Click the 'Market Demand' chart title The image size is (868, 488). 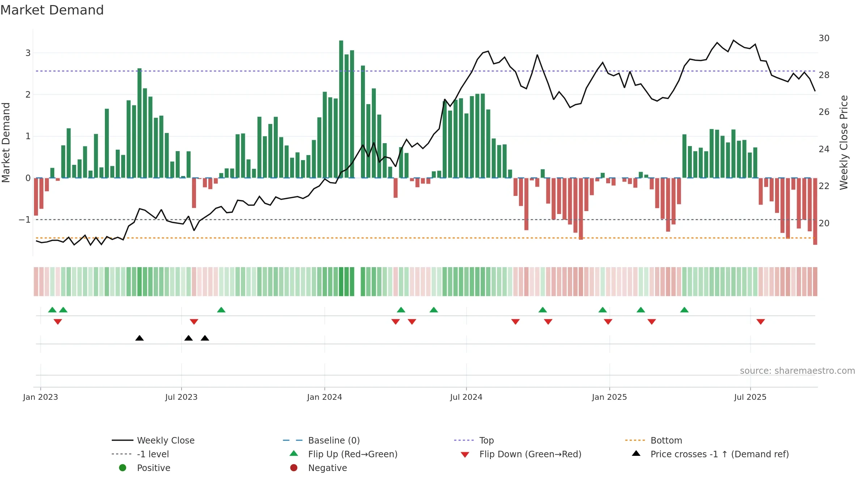tap(52, 10)
